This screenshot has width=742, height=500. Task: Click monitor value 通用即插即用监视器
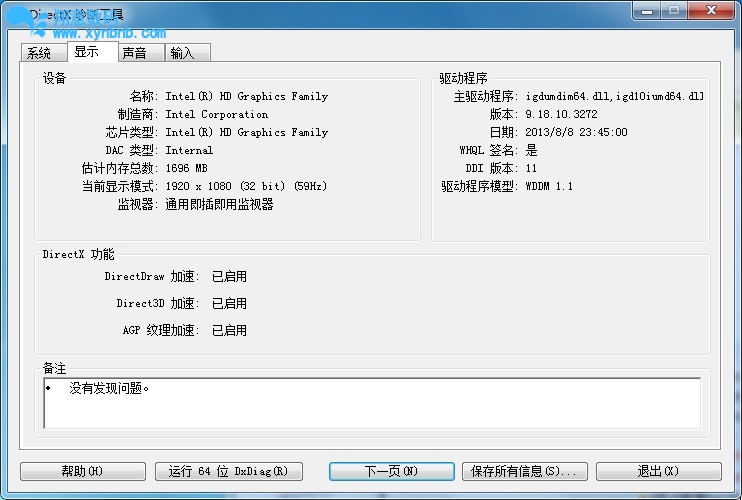click(220, 204)
